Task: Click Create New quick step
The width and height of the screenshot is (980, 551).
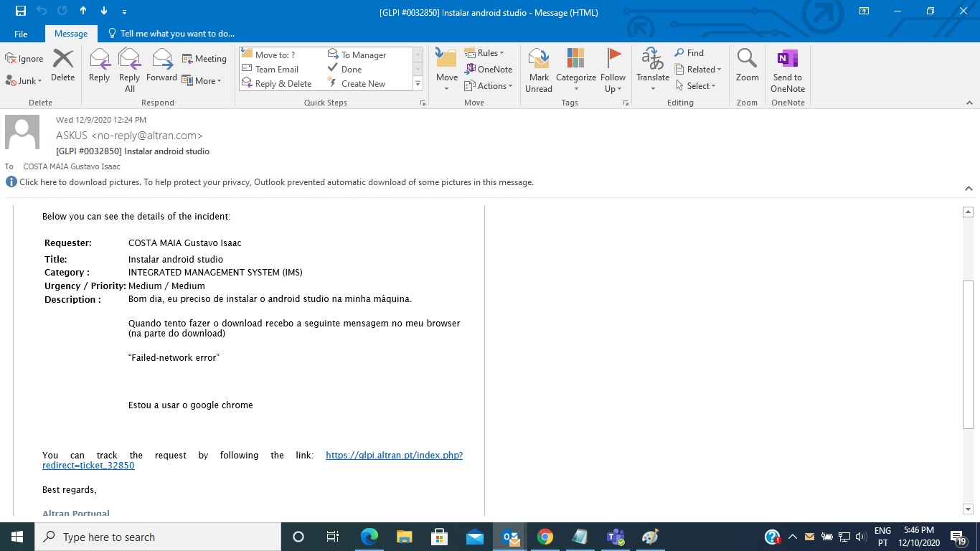Action: pyautogui.click(x=357, y=84)
